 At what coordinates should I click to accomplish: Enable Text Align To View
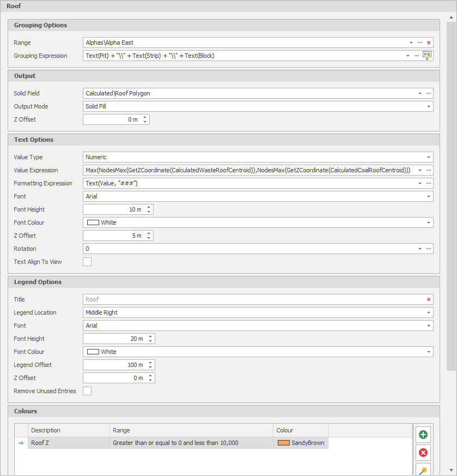(x=87, y=262)
